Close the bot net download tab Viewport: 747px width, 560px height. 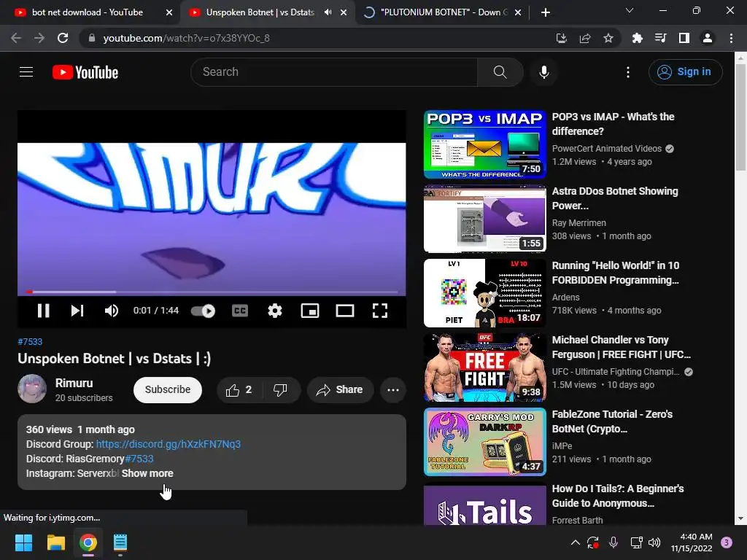pyautogui.click(x=169, y=13)
